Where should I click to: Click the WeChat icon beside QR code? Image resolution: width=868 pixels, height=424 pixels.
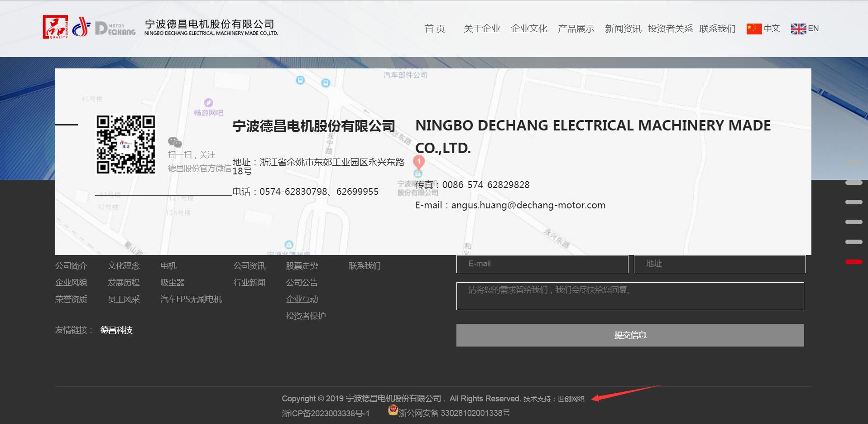tap(175, 142)
